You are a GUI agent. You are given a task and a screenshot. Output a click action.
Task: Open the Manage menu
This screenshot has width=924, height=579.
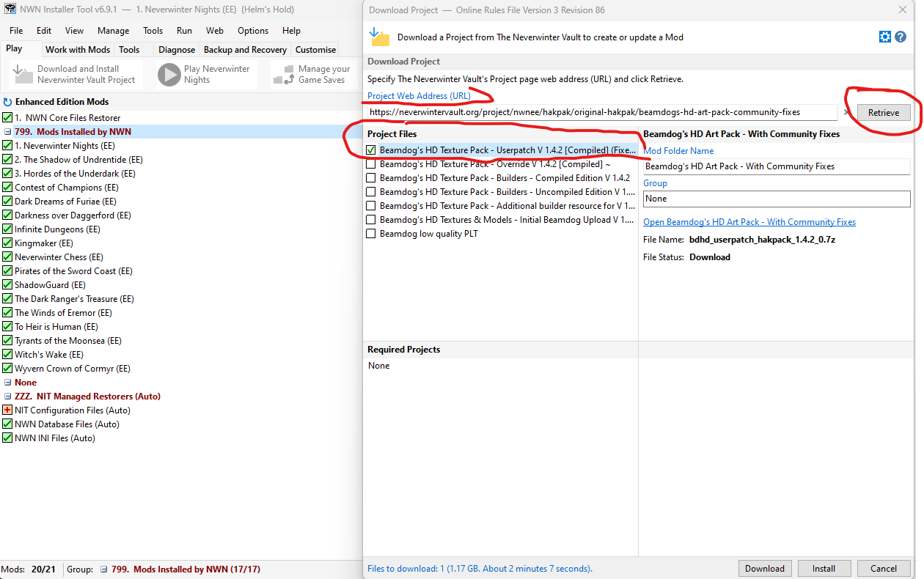113,31
